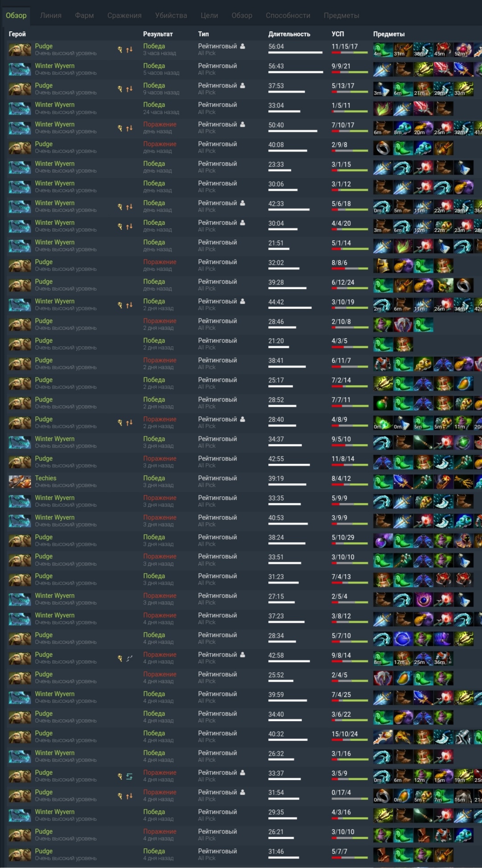The width and height of the screenshot is (482, 868).
Task: Click the Techies hero name link
Action: 46,478
